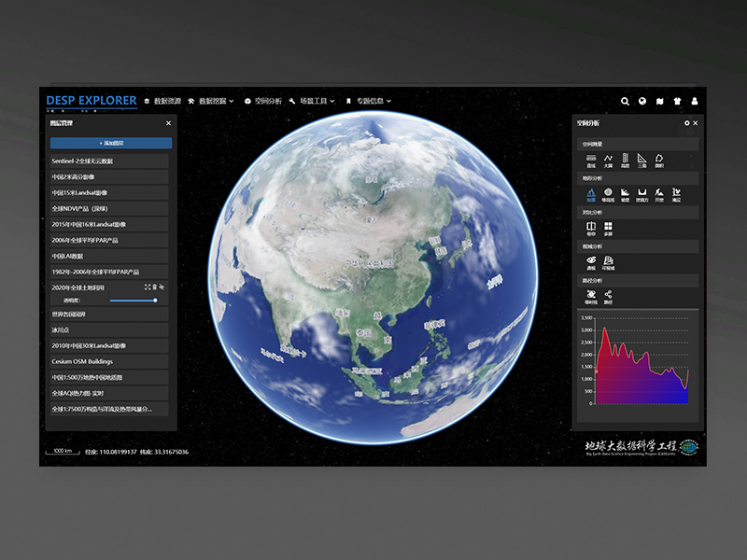Viewport: 747px width, 560px height.
Task: Click the shirt theme icon in top bar
Action: [x=678, y=101]
